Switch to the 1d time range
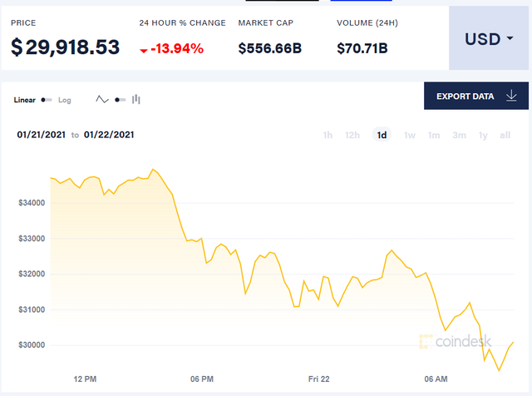Viewport: 532px width, 396px height. coord(382,135)
